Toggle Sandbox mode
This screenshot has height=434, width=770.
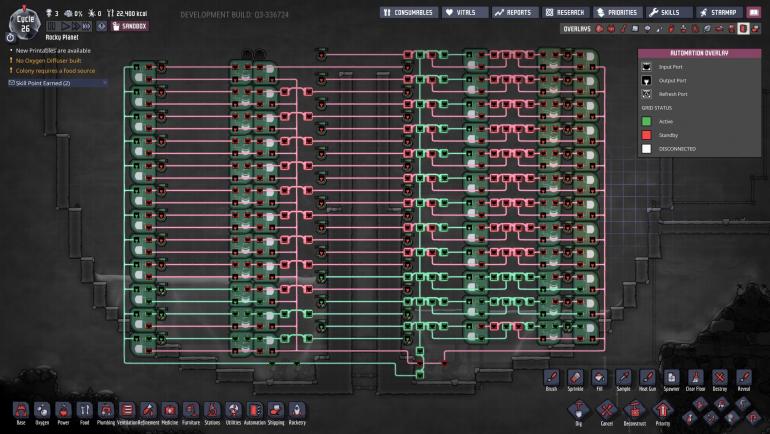(130, 26)
